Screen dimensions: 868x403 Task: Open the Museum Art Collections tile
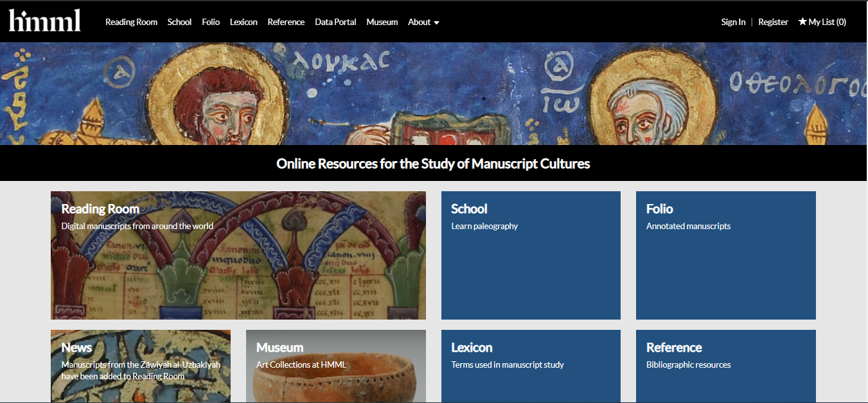point(336,366)
